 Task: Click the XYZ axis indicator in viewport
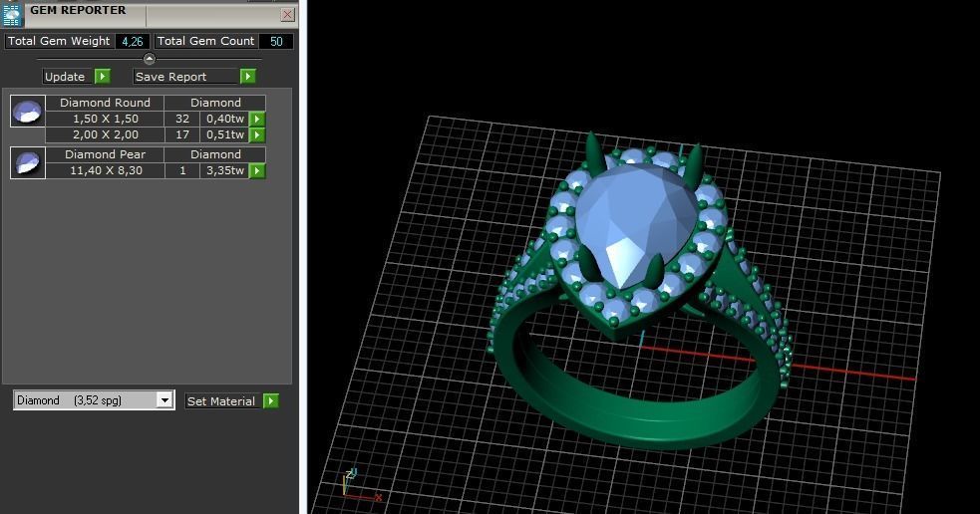pyautogui.click(x=361, y=486)
